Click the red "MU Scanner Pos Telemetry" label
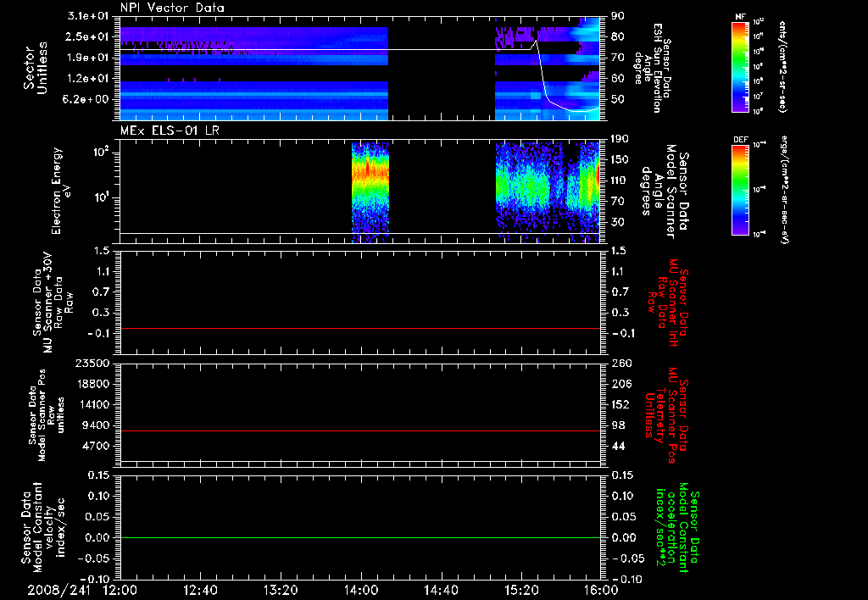The width and height of the screenshot is (868, 600). tap(666, 415)
